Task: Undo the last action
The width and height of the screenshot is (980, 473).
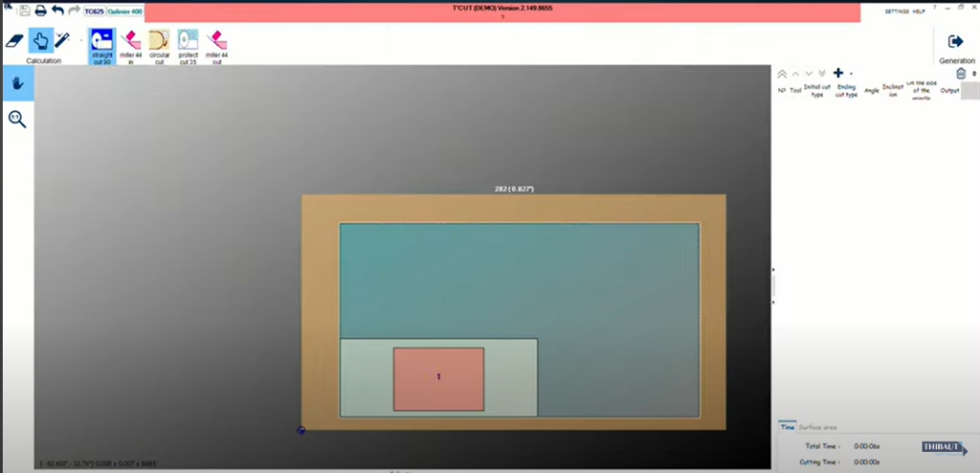Action: [57, 11]
